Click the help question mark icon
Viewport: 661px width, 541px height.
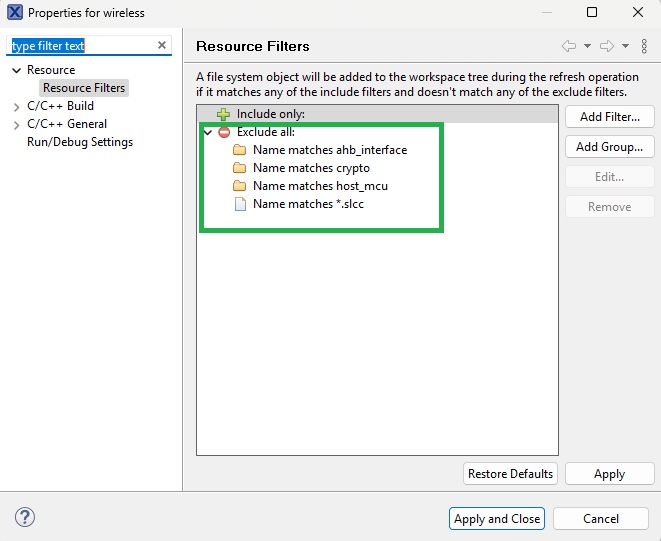pos(26,517)
